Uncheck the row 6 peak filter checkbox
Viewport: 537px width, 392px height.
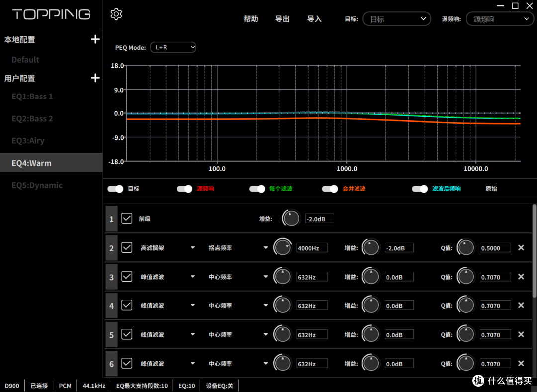(127, 363)
